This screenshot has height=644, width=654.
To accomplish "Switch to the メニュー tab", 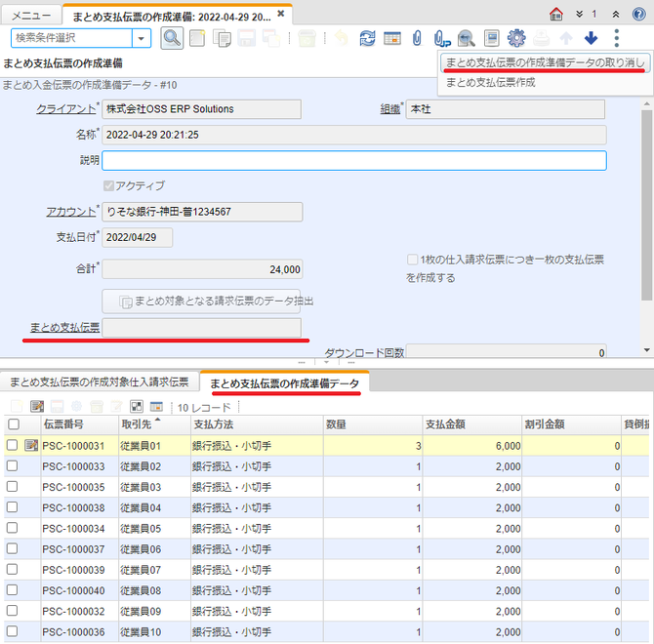I will [31, 16].
